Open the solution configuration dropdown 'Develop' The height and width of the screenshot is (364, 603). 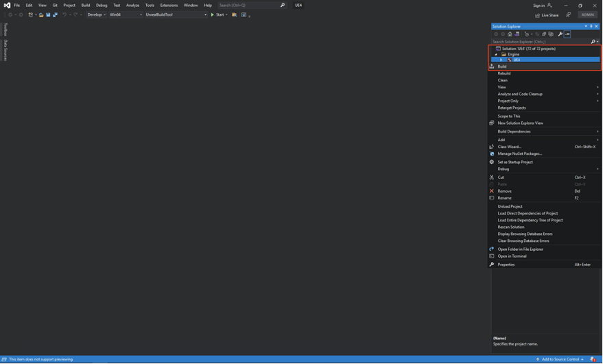(96, 14)
